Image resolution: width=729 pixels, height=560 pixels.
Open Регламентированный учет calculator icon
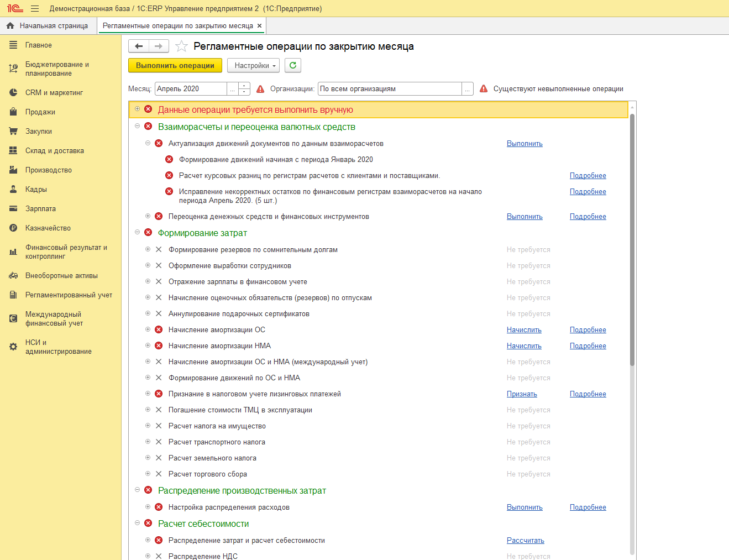point(13,295)
